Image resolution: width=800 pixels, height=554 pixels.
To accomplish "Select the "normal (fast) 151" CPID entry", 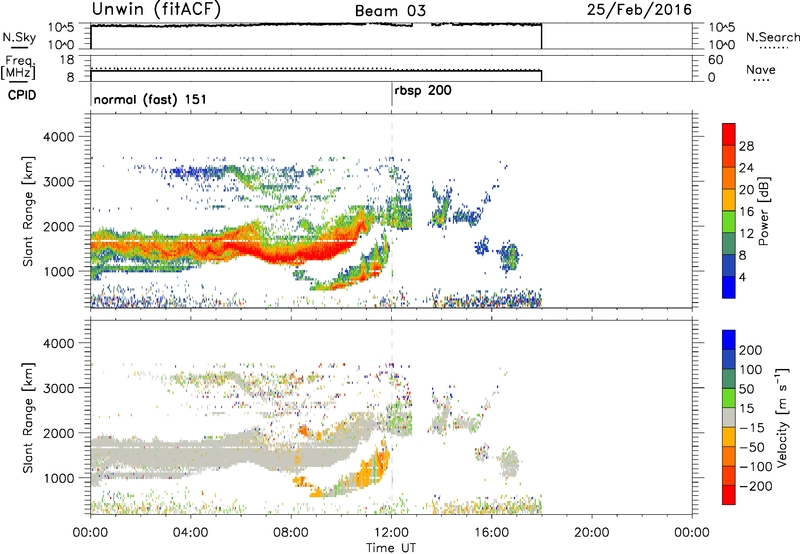I will [x=150, y=99].
